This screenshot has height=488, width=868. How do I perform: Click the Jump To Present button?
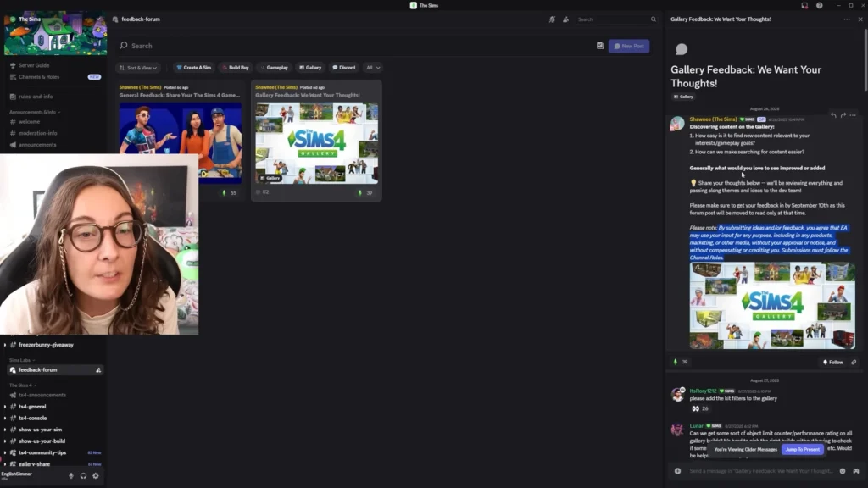[802, 450]
